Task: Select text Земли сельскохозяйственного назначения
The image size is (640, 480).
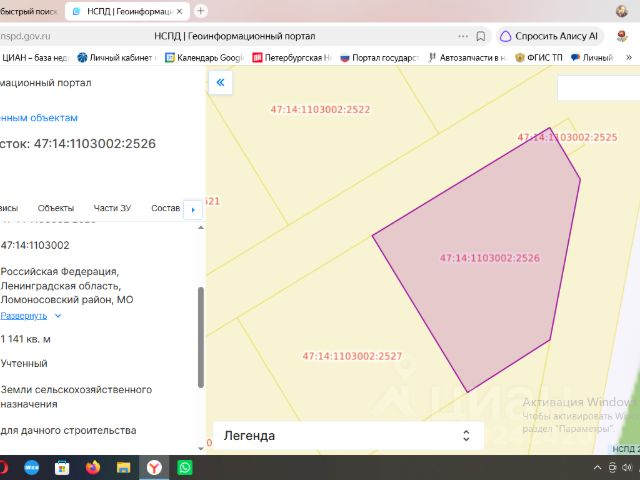Action: [76, 397]
